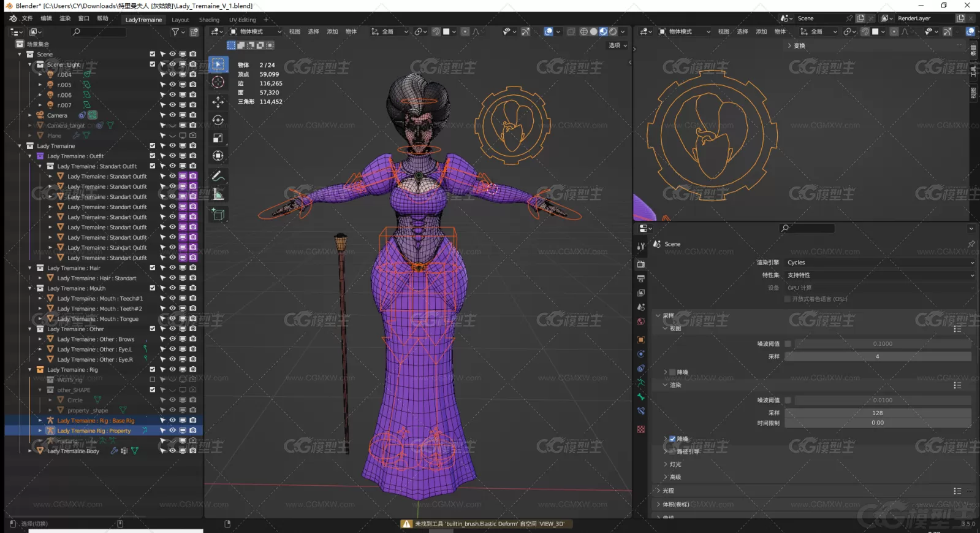Open the Render properties tab icon
Image resolution: width=980 pixels, height=533 pixels.
click(x=641, y=264)
